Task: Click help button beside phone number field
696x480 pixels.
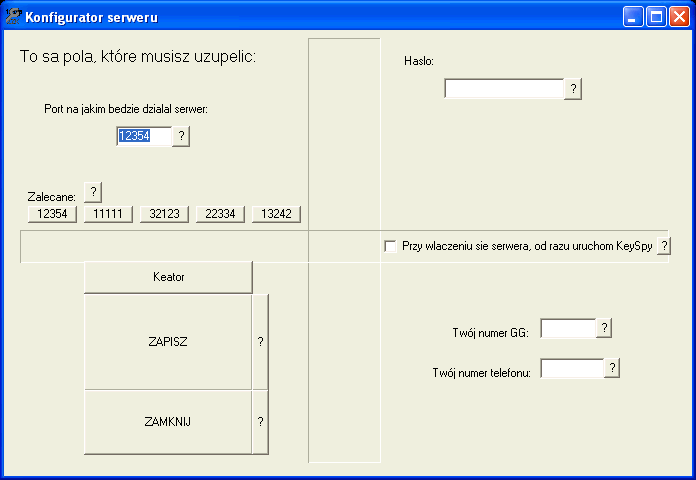Action: click(612, 368)
